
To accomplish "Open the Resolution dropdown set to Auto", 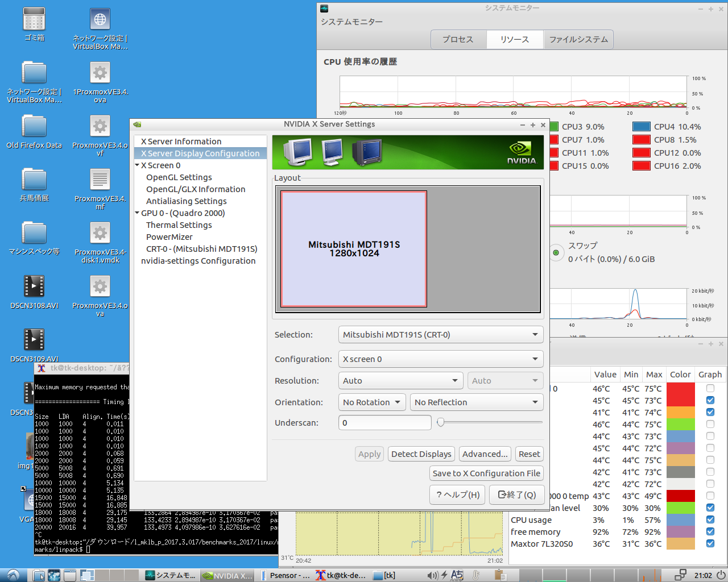I will coord(400,381).
